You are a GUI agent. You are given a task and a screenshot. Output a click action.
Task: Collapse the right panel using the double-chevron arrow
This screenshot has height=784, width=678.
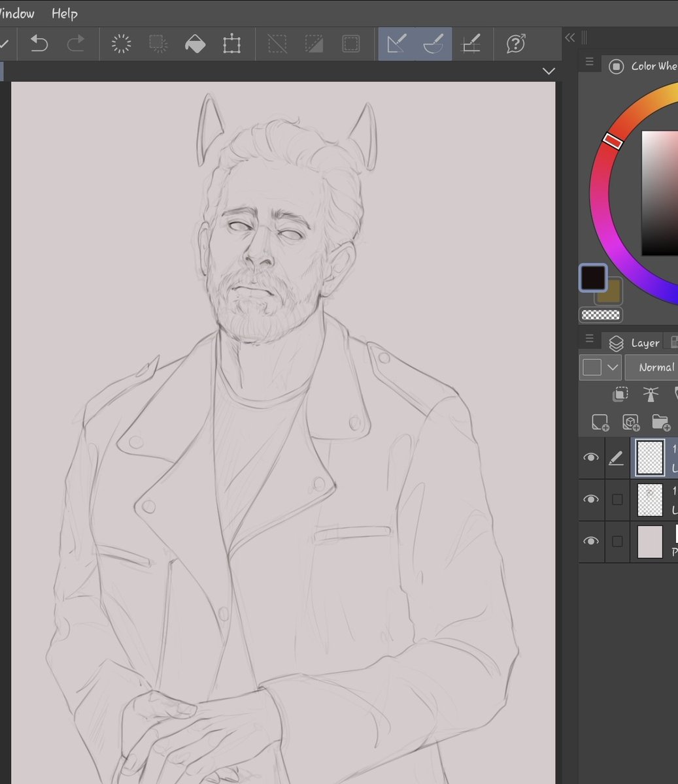(x=569, y=37)
